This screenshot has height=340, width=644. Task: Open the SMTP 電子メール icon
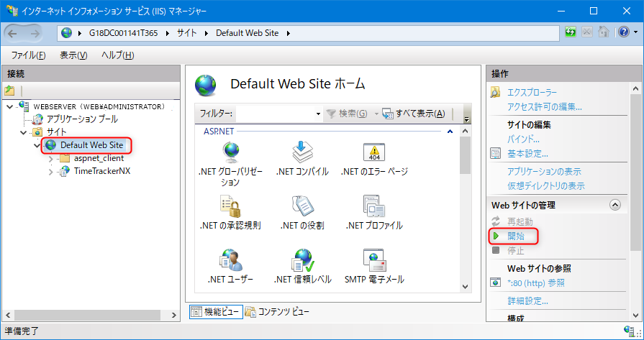(x=374, y=259)
